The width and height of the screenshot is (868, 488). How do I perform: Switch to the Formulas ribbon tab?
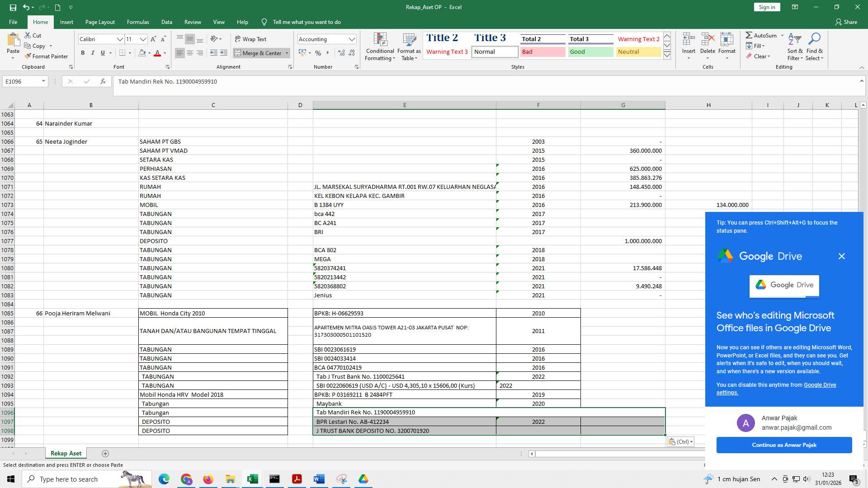[x=138, y=22]
